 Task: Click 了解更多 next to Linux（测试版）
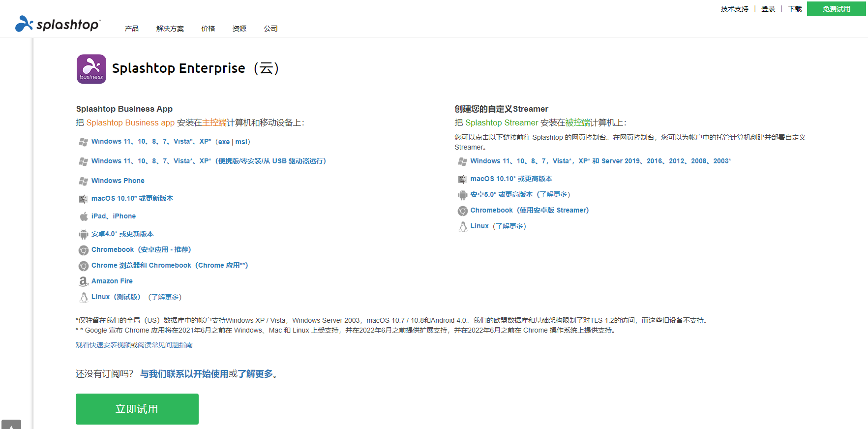click(165, 297)
